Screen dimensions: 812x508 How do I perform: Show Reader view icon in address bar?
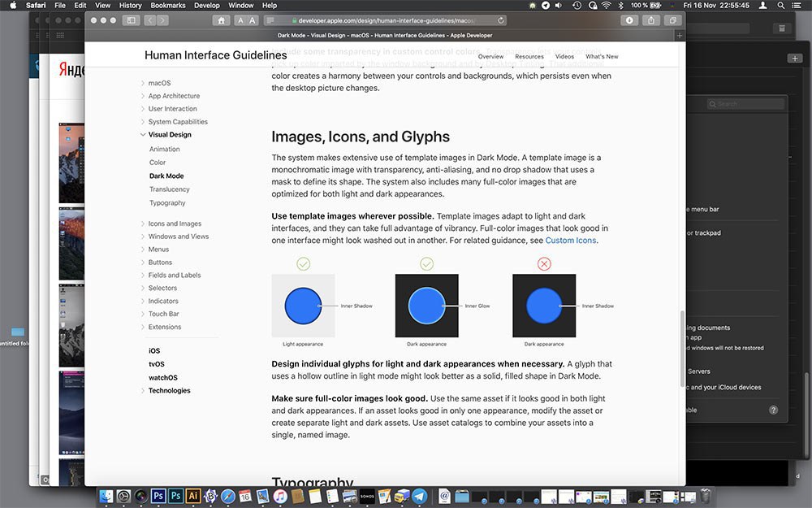270,20
